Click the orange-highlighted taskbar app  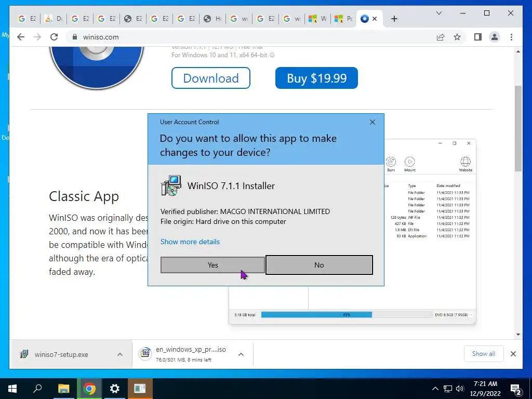[140, 389]
